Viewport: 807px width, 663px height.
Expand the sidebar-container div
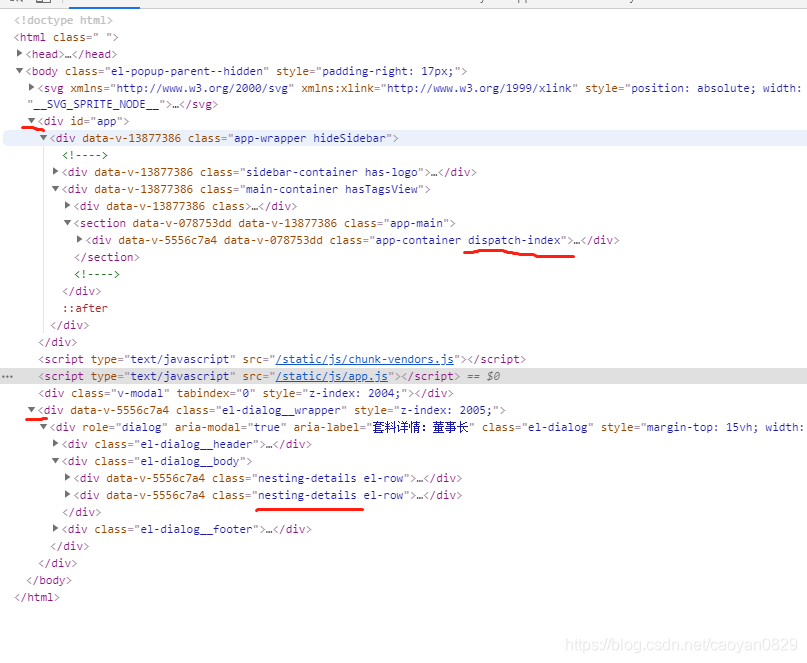(x=56, y=171)
